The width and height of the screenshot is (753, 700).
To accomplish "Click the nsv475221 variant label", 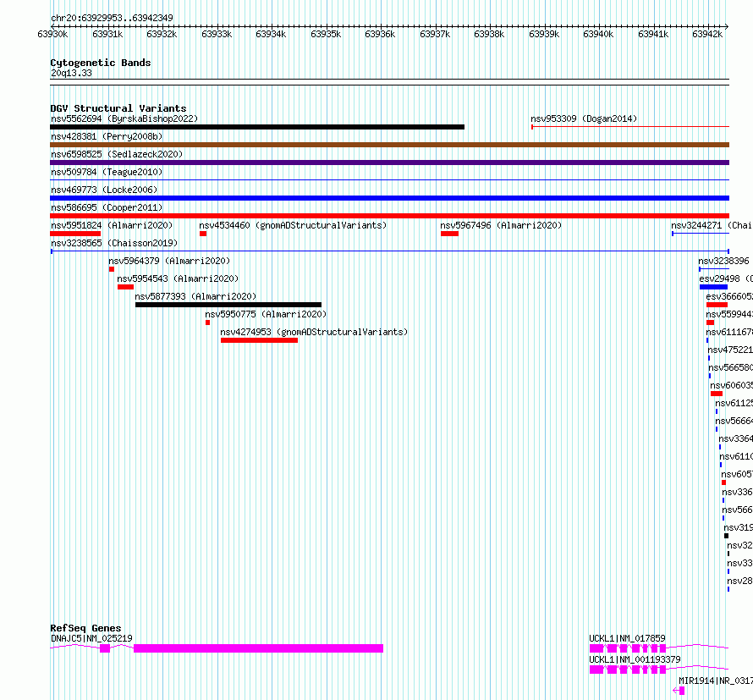I will 730,350.
